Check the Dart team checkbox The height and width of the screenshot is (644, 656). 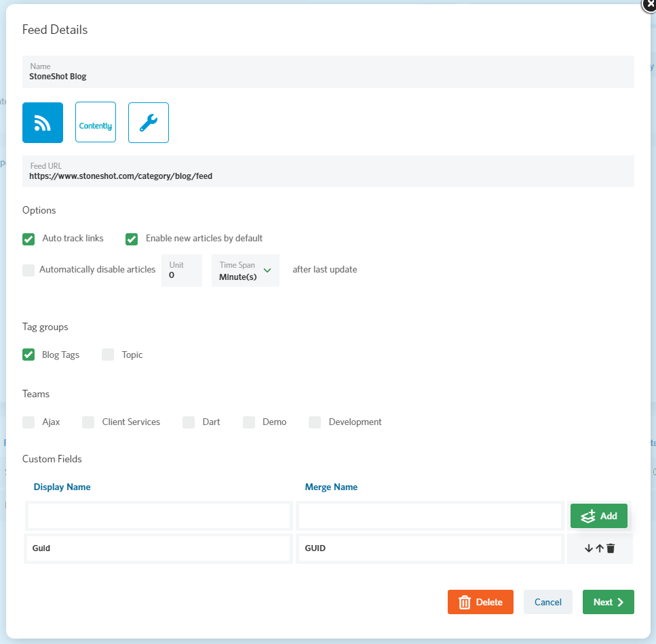(189, 422)
